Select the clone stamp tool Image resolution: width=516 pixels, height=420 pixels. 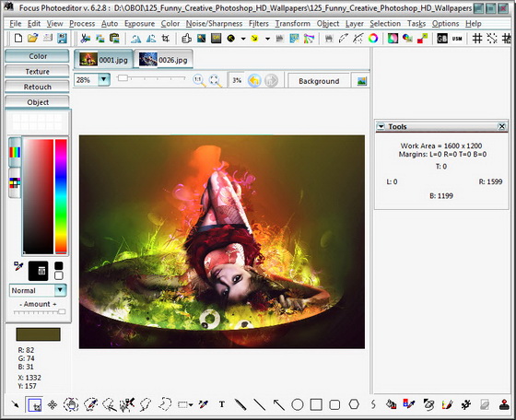pyautogui.click(x=504, y=404)
